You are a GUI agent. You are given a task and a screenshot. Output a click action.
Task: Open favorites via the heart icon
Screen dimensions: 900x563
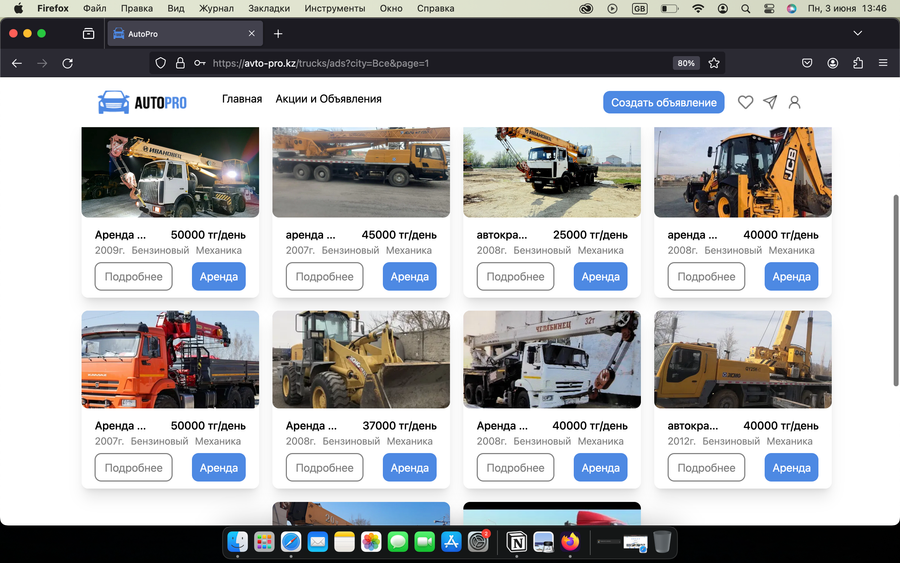pyautogui.click(x=745, y=102)
